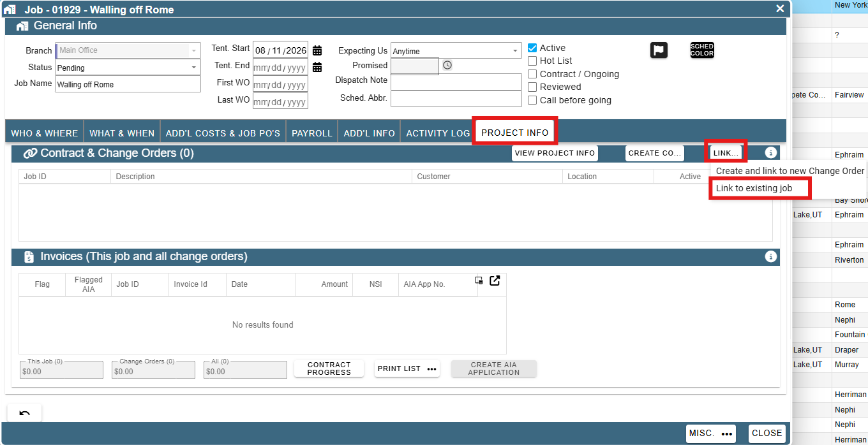Open Tent. Start calendar picker icon
Image resolution: width=868 pixels, height=445 pixels.
pos(317,50)
